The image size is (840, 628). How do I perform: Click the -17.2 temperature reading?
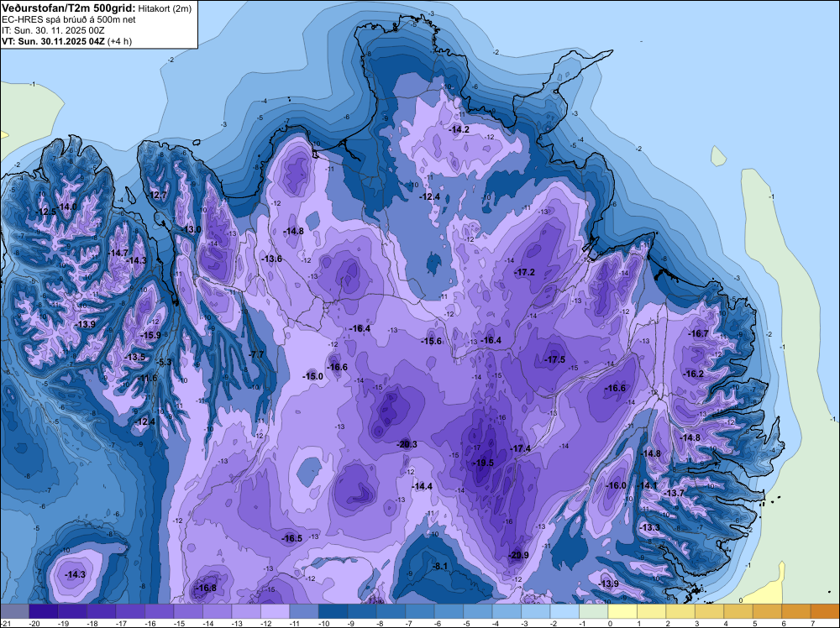pyautogui.click(x=525, y=273)
